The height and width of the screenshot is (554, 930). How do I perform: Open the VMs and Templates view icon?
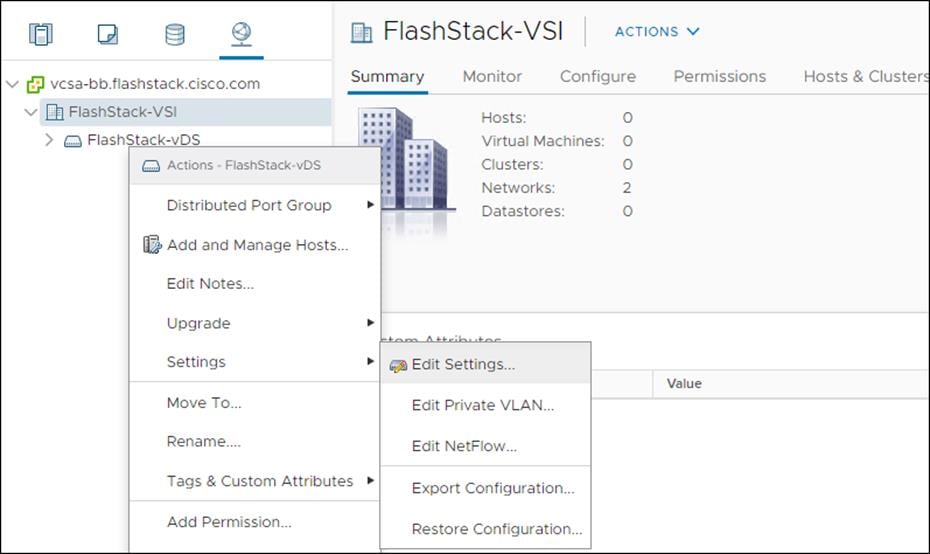107,34
